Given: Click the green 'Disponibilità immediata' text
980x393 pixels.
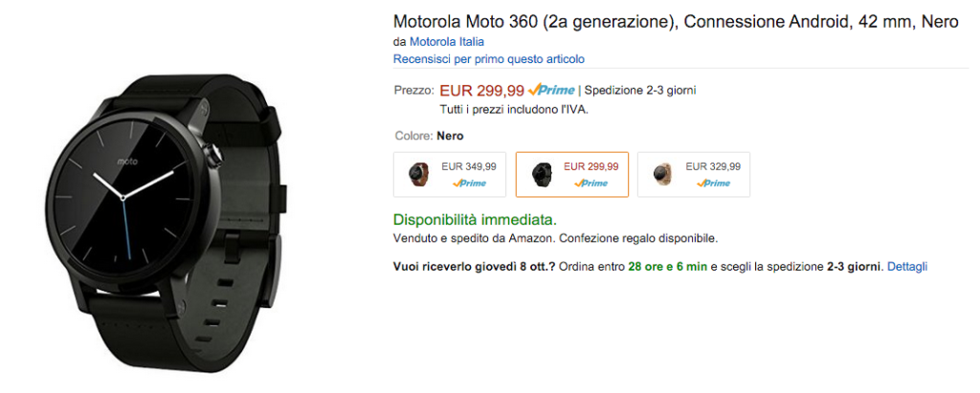Looking at the screenshot, I should [475, 219].
